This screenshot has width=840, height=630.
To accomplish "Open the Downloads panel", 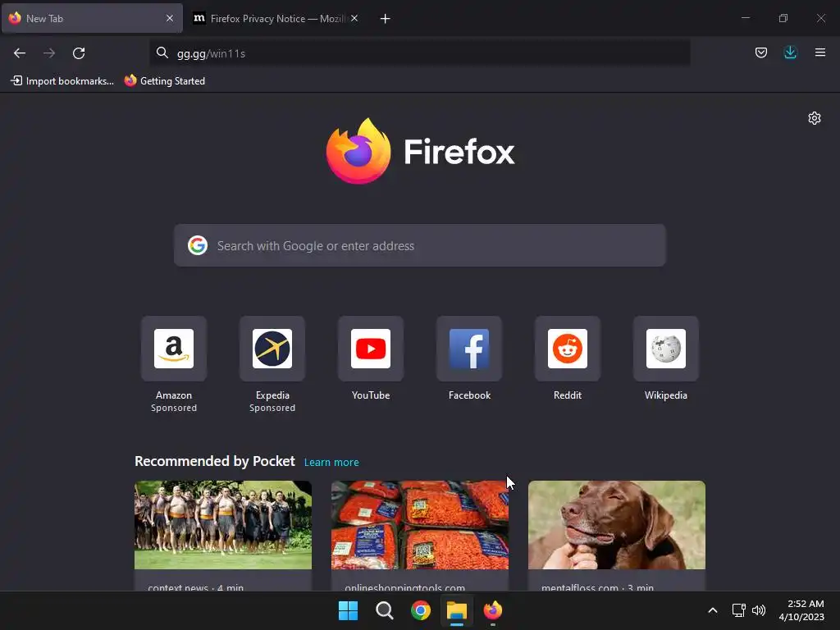I will click(x=790, y=52).
